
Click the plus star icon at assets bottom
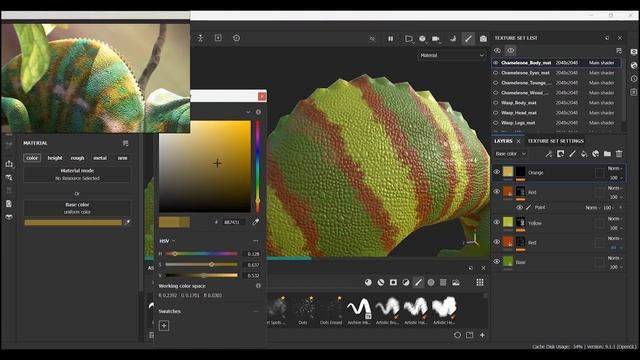[x=482, y=335]
